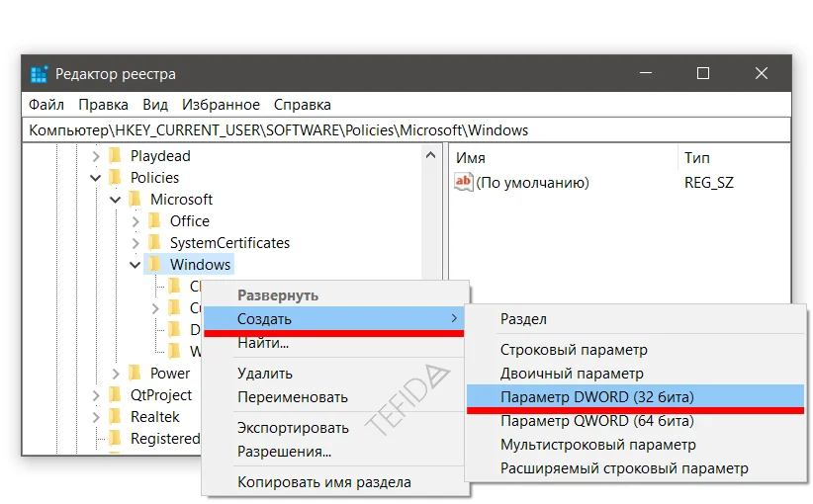Click the Playdead folder icon
The width and height of the screenshot is (813, 504).
pos(115,155)
